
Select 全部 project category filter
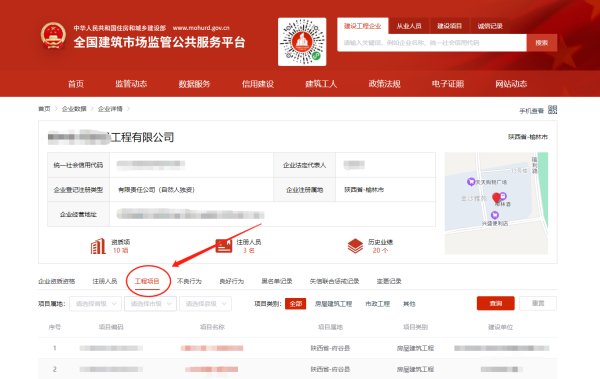(295, 304)
